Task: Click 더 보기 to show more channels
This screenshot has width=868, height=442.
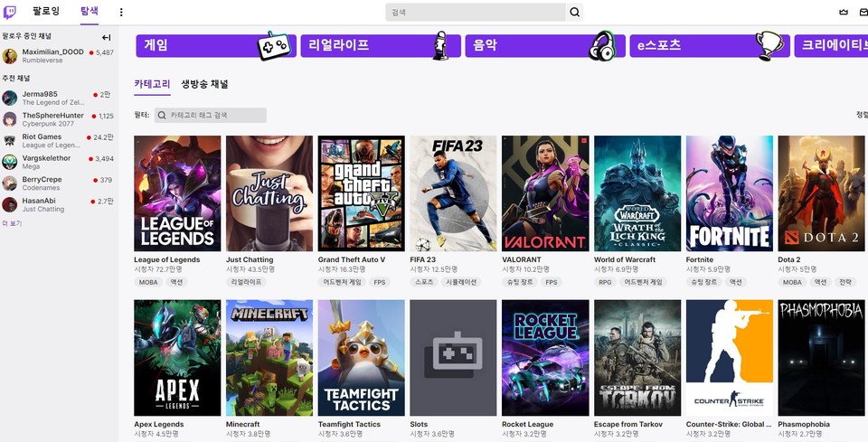Action: click(12, 224)
